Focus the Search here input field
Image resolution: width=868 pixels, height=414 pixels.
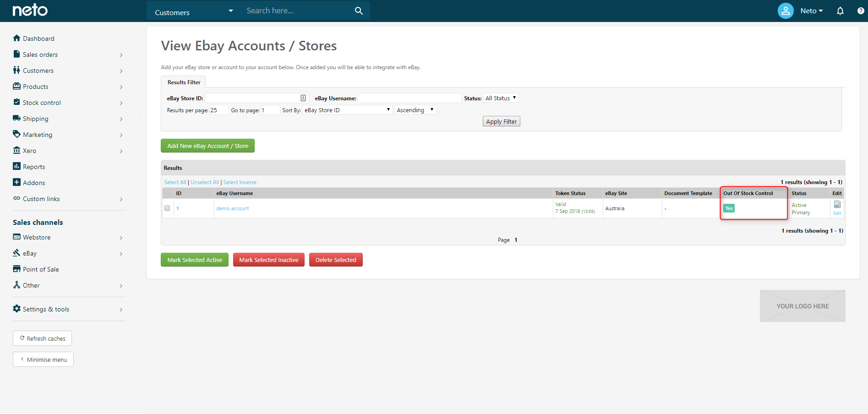click(x=298, y=11)
